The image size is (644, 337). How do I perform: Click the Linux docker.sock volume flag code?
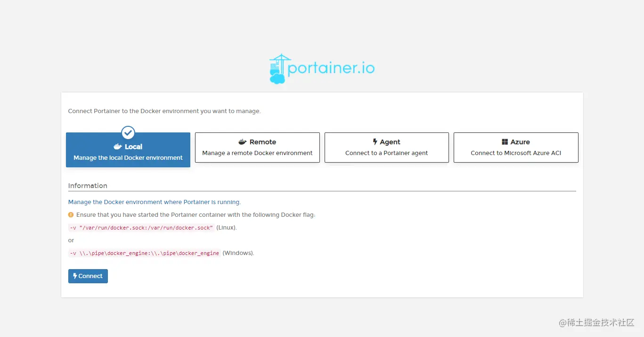pyautogui.click(x=141, y=228)
